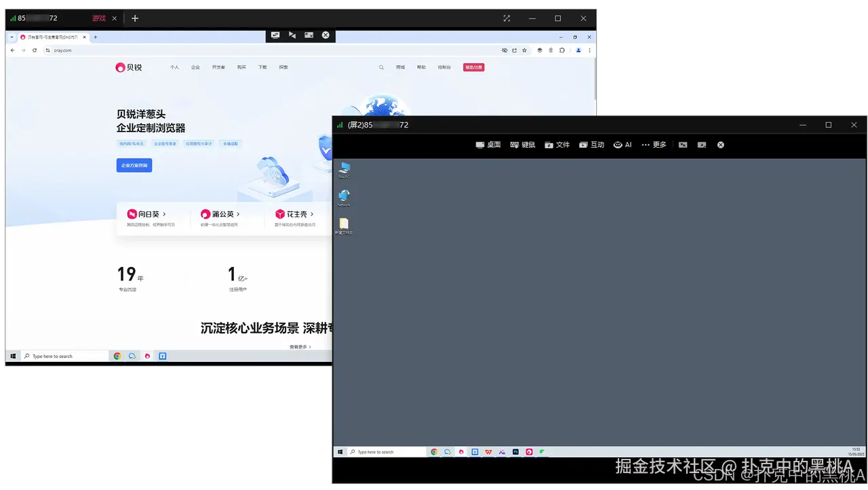
Task: Click the blue 企业方案咨询 button
Action: pos(134,165)
